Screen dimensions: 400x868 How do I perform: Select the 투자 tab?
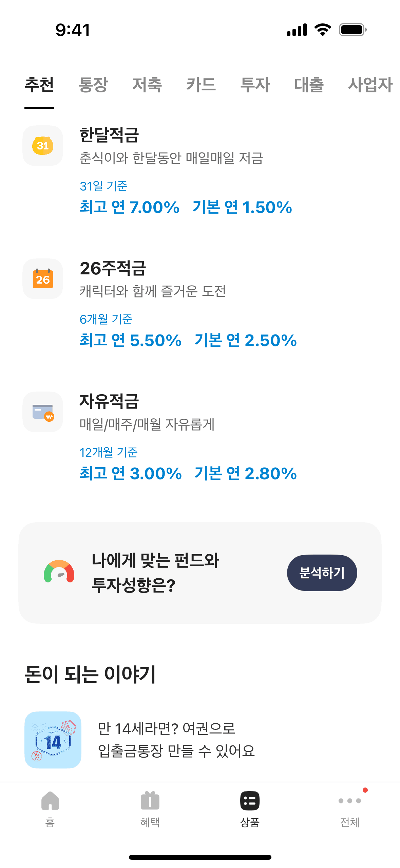(x=255, y=85)
